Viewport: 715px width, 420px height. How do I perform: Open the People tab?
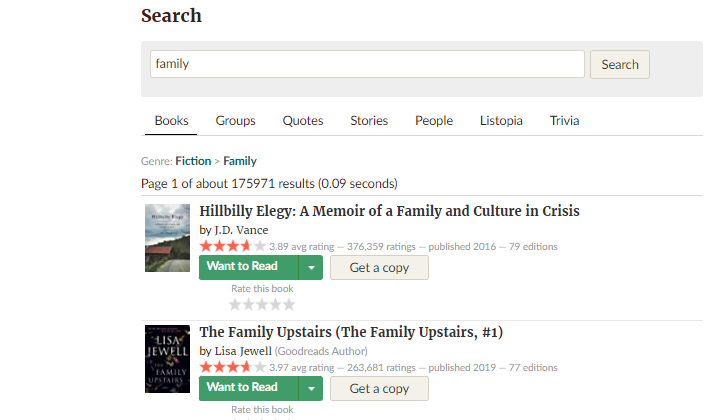(434, 121)
